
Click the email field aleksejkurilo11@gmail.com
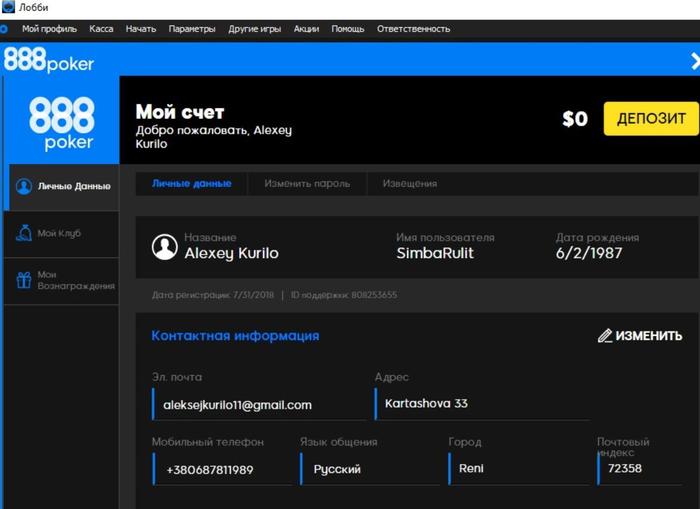[259, 405]
